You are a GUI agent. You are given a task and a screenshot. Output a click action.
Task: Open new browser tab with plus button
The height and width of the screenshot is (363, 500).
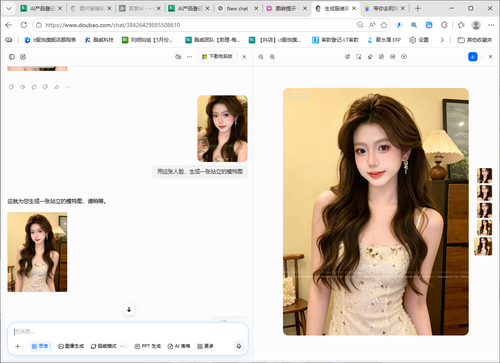coord(418,8)
